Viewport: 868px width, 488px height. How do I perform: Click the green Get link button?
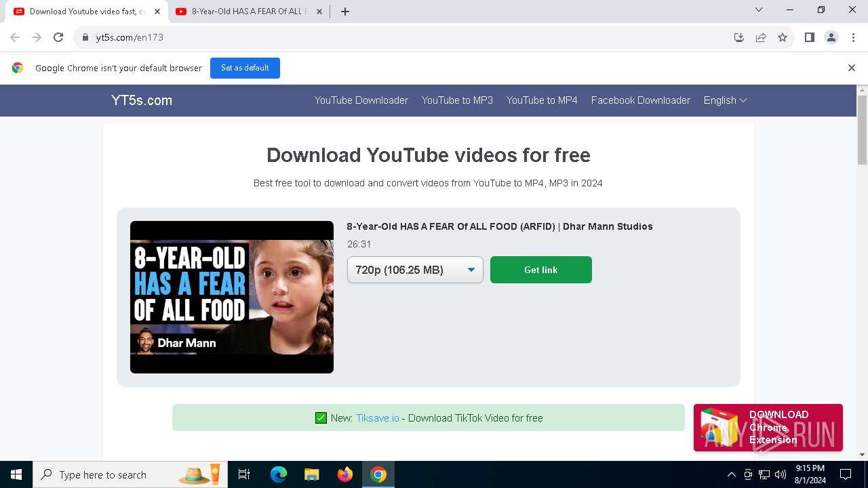[x=541, y=270]
